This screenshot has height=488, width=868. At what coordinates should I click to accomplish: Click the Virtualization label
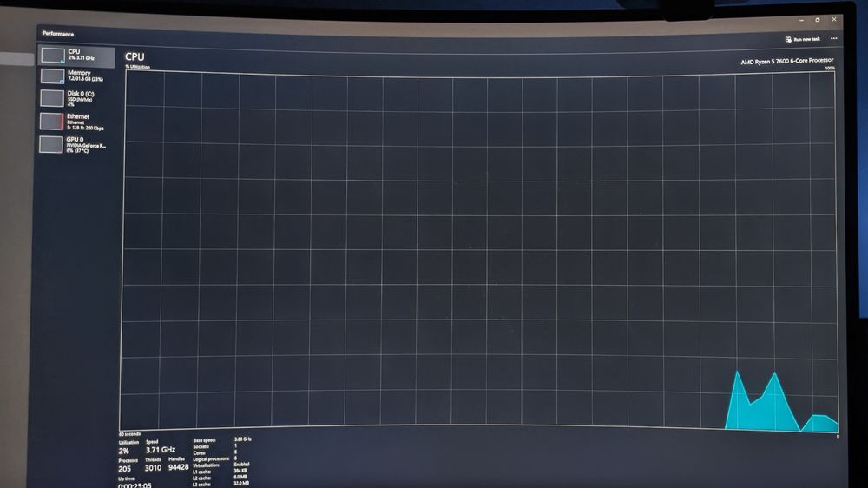point(206,465)
